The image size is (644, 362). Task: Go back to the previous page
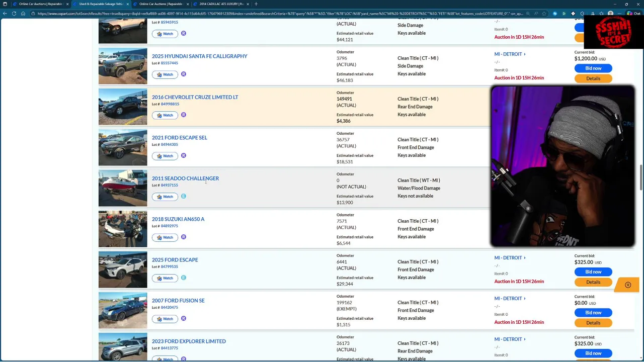coord(5,14)
